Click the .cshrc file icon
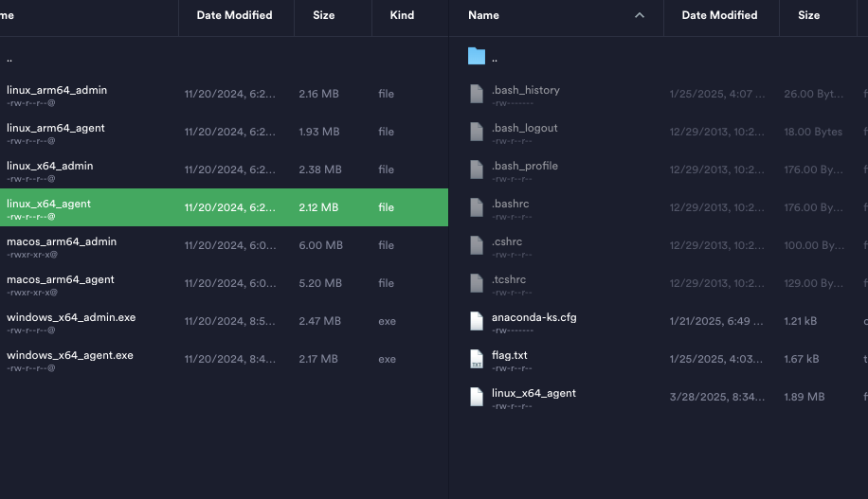Viewport: 868px width, 499px height. point(476,245)
